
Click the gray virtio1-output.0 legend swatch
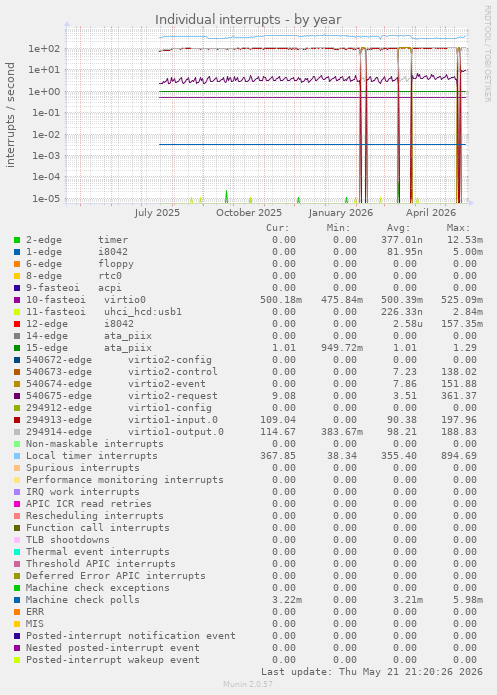pyautogui.click(x=17, y=432)
